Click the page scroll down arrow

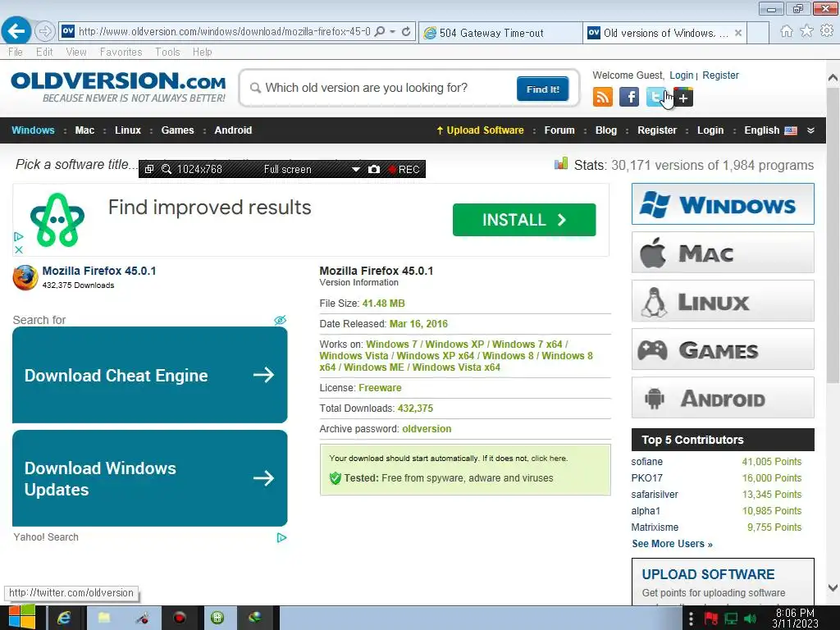point(833,587)
